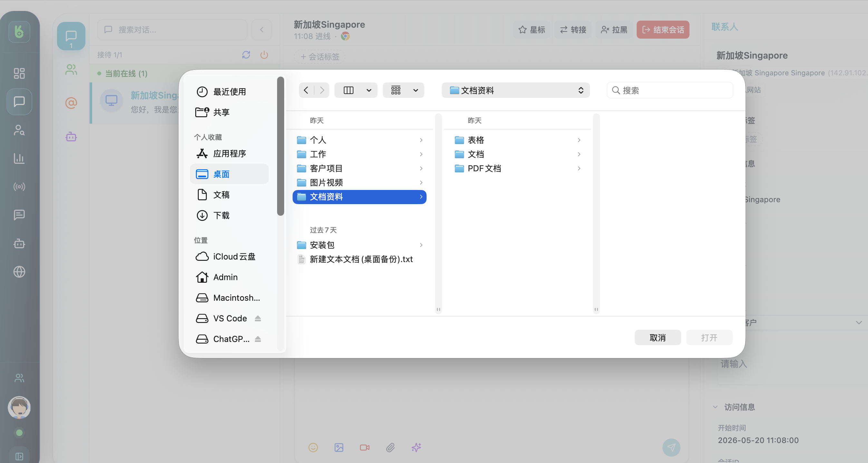Image resolution: width=868 pixels, height=463 pixels.
Task: Eject the ChatGP... volume
Action: coord(258,339)
